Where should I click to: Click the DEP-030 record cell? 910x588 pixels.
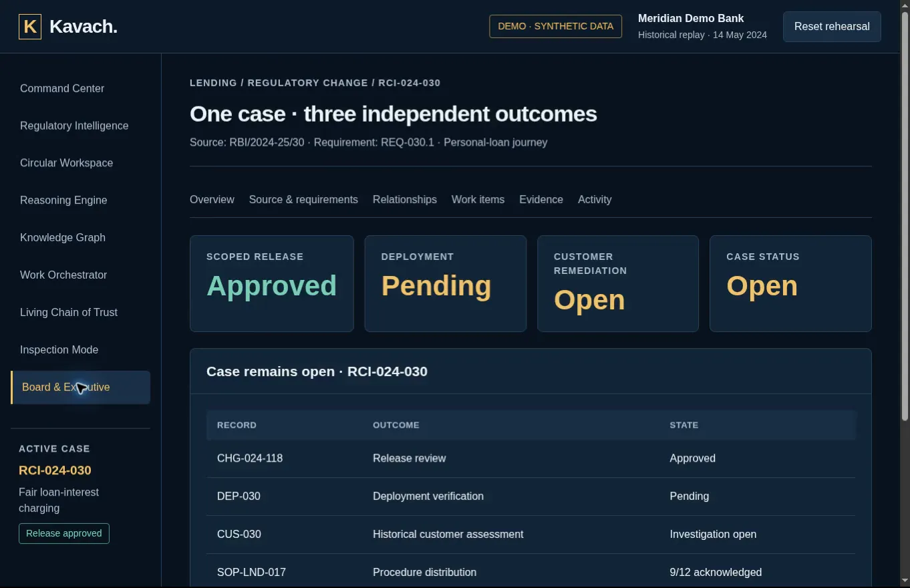click(x=239, y=496)
